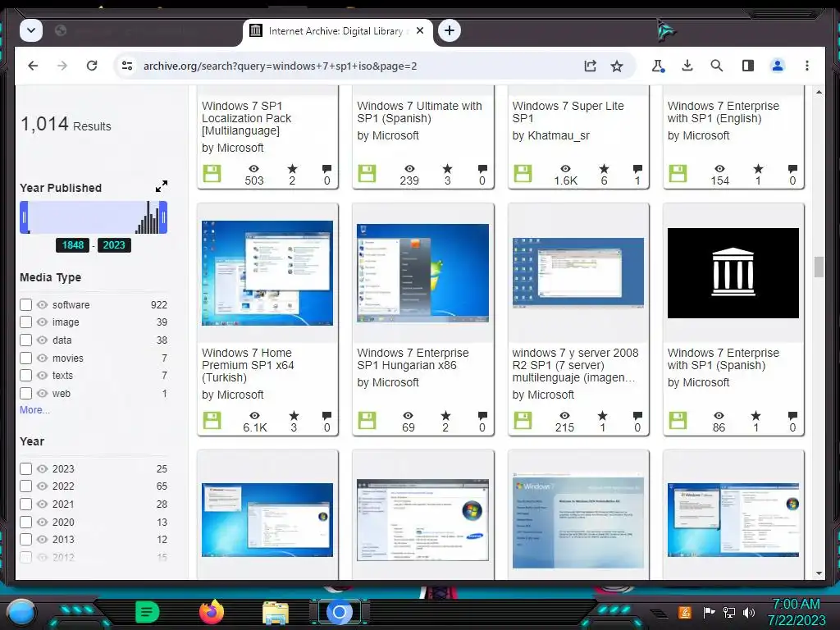The height and width of the screenshot is (630, 840).
Task: View site information icon in address bar
Action: click(127, 66)
